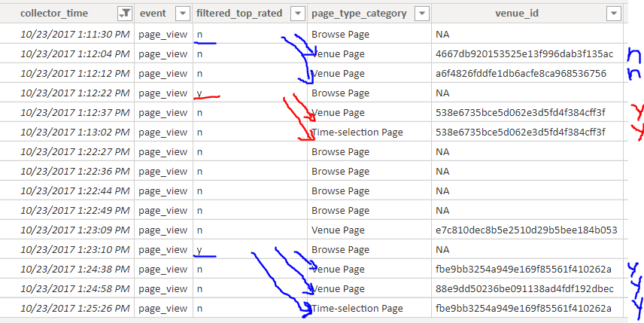The height and width of the screenshot is (323, 644).
Task: Click NA venue_id in the 1:12:22 PM row
Action: coord(442,93)
